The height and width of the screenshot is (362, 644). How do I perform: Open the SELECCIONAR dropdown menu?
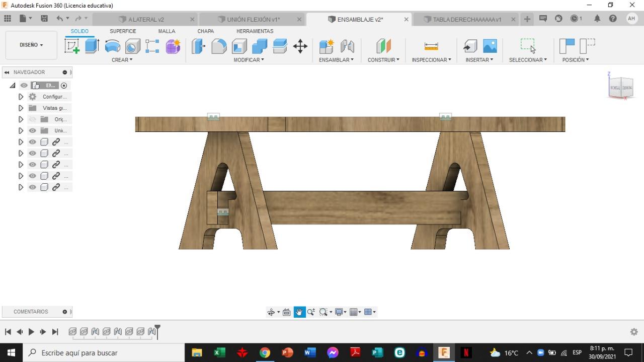point(528,60)
